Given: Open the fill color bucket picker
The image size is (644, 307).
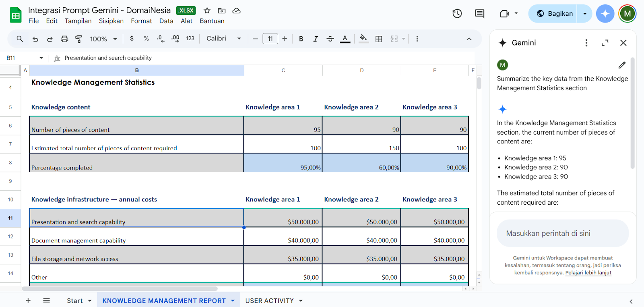Looking at the screenshot, I should pyautogui.click(x=363, y=39).
